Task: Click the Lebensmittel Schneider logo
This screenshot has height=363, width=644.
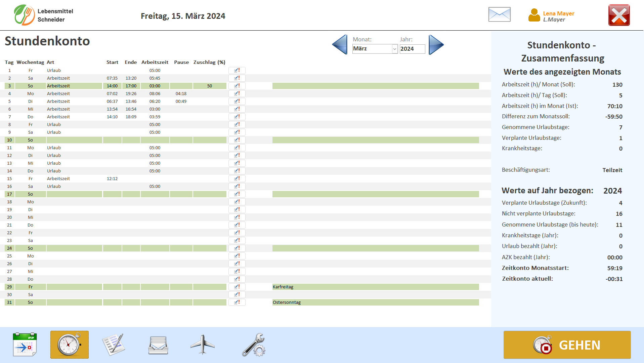Action: (24, 15)
